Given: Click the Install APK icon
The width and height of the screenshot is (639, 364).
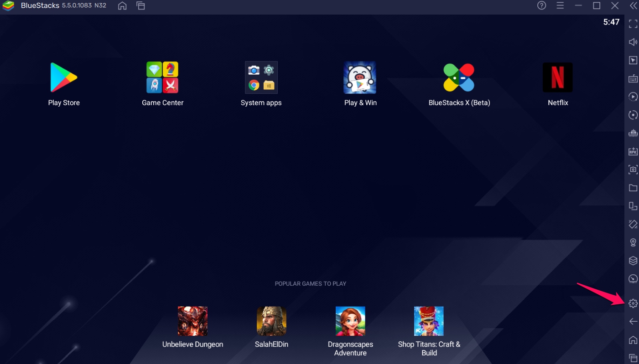Looking at the screenshot, I should tap(633, 151).
